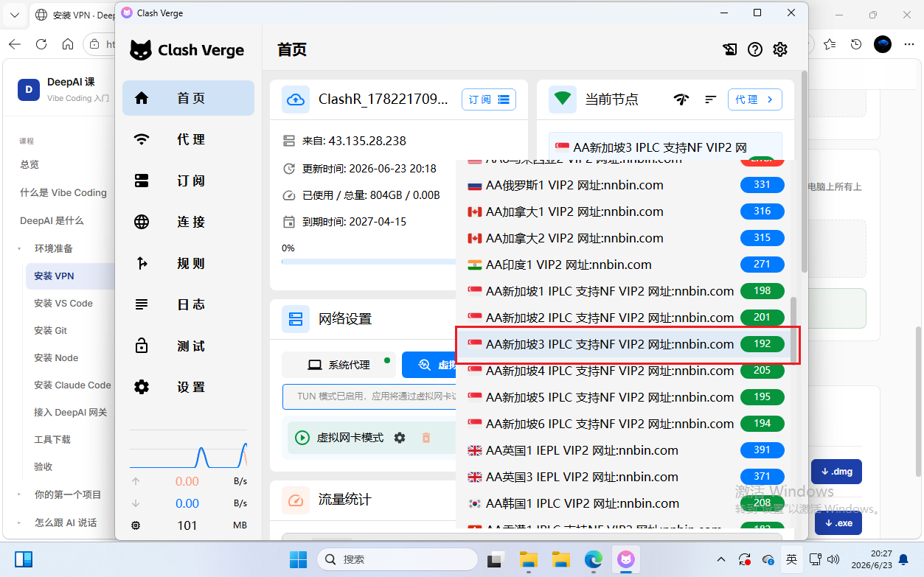
Task: Click the sort nodes icon
Action: point(711,99)
